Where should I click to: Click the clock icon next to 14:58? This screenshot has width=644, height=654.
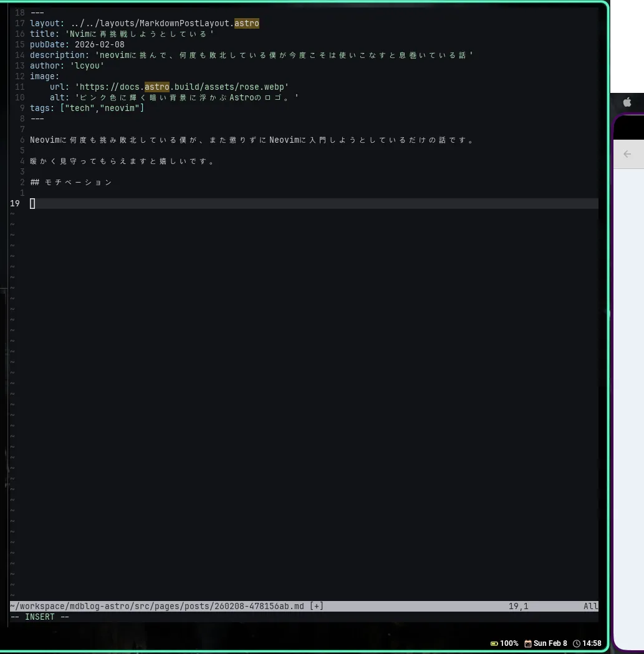[x=576, y=643]
